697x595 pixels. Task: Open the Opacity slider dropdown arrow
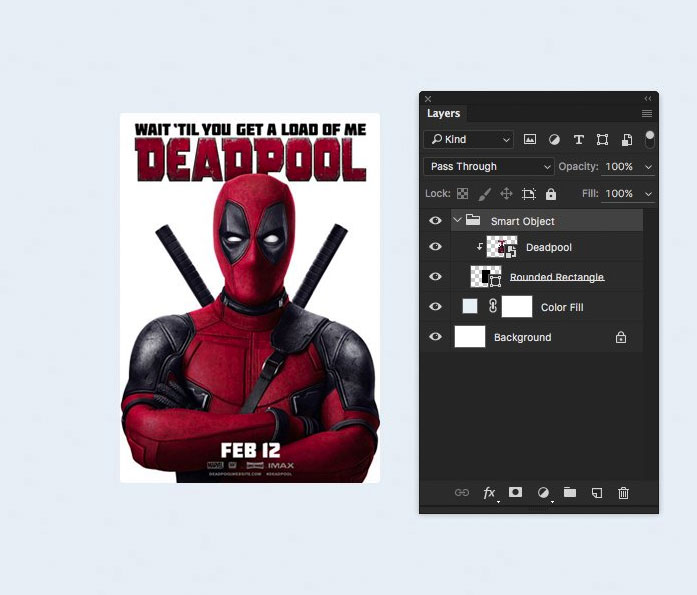(649, 167)
